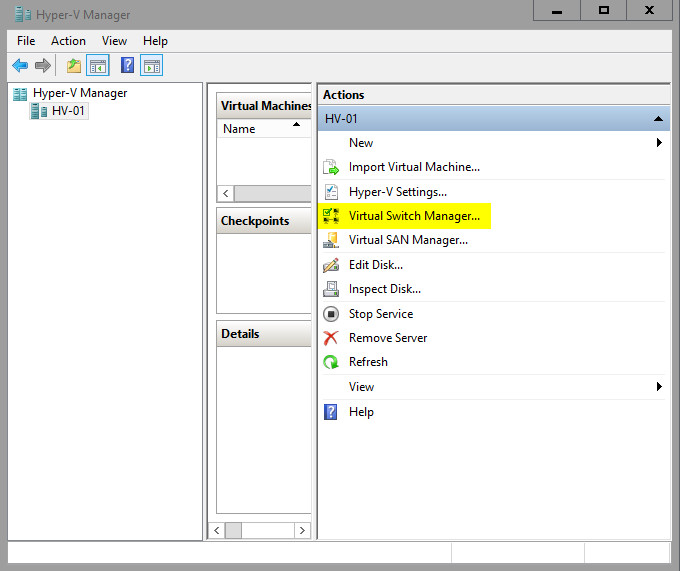Click the Virtual SAN Manager icon
680x571 pixels.
click(331, 240)
